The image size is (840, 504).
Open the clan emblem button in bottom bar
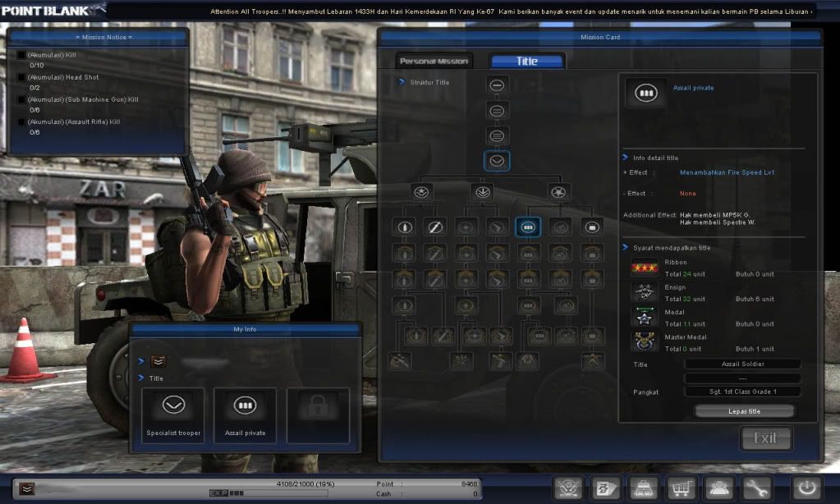pos(568,488)
